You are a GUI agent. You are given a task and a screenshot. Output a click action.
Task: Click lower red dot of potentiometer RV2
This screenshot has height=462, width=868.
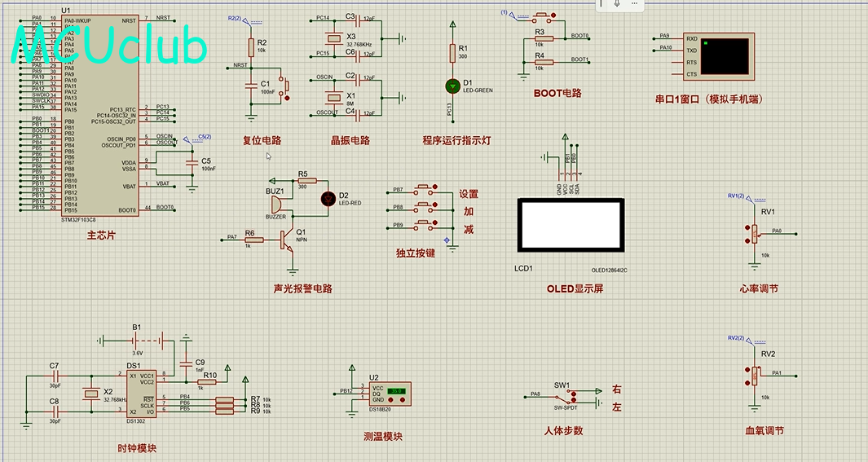point(747,382)
